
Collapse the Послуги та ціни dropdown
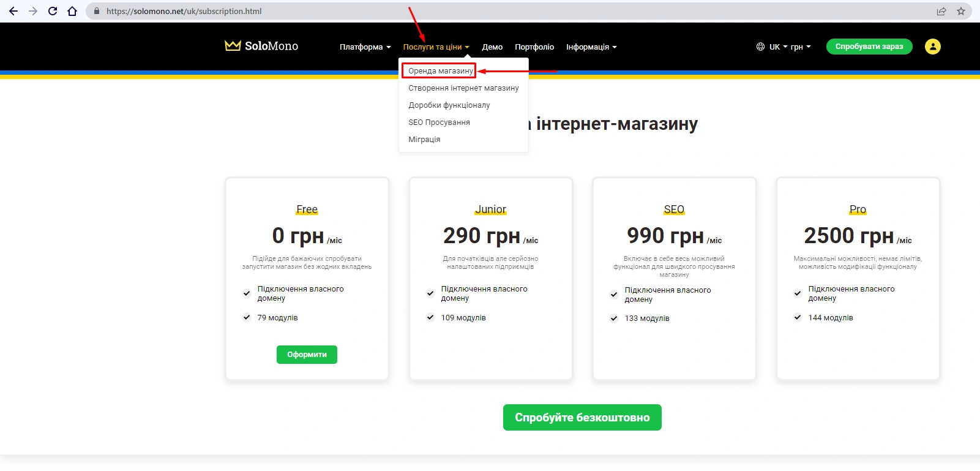436,47
